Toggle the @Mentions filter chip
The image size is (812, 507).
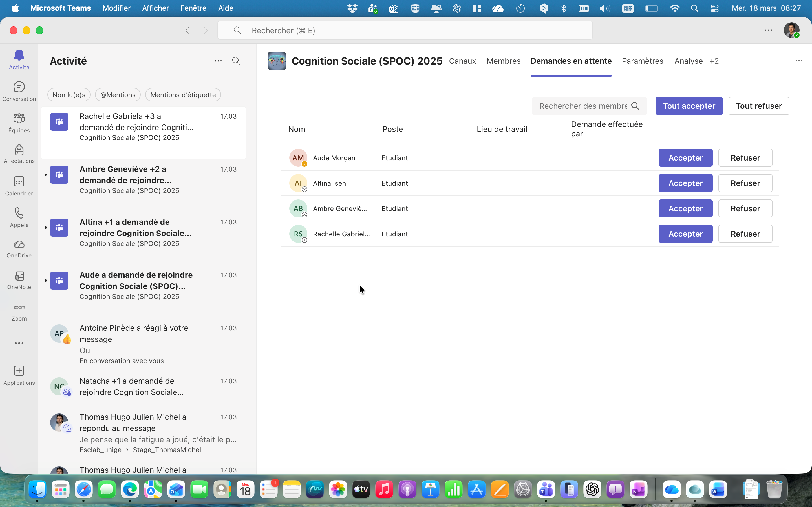tap(118, 95)
